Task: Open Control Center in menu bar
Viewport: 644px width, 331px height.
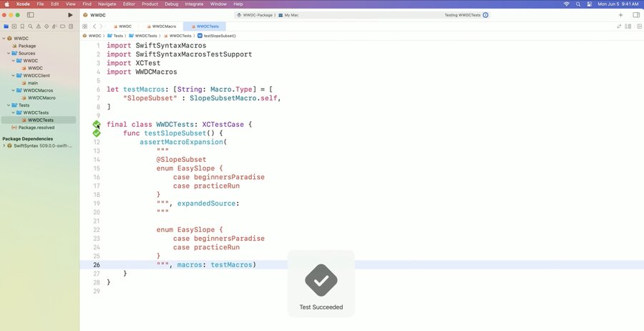Action: pyautogui.click(x=590, y=4)
